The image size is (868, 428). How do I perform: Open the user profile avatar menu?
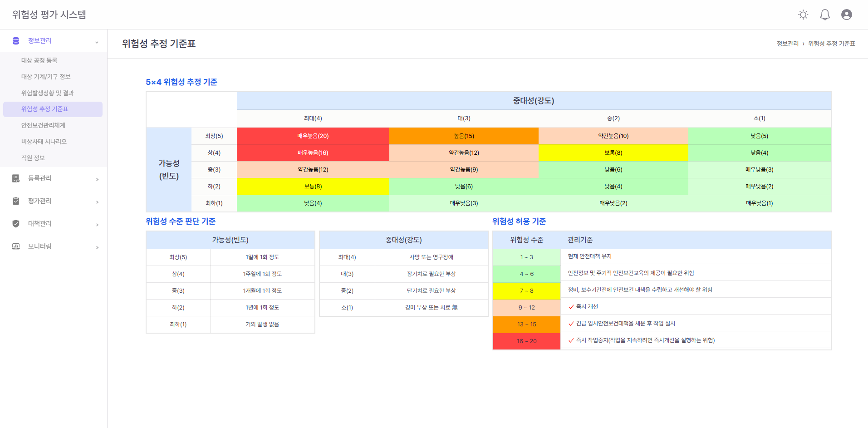point(846,15)
